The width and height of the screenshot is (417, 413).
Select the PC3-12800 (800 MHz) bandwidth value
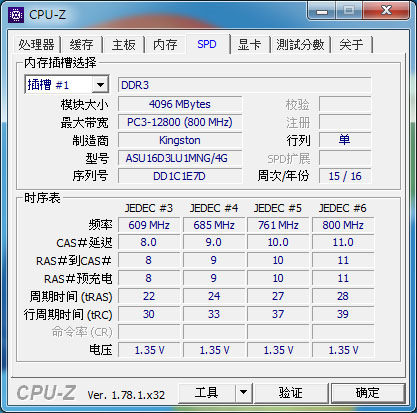(x=180, y=122)
